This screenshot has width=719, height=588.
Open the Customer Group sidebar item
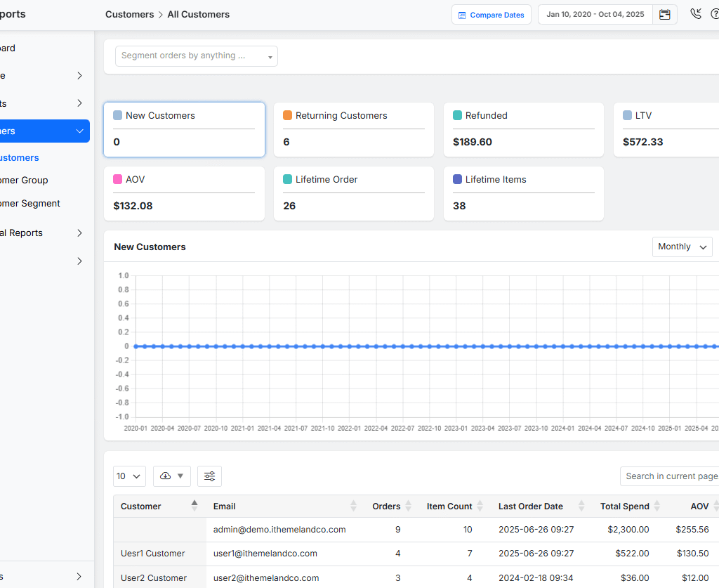click(x=25, y=180)
